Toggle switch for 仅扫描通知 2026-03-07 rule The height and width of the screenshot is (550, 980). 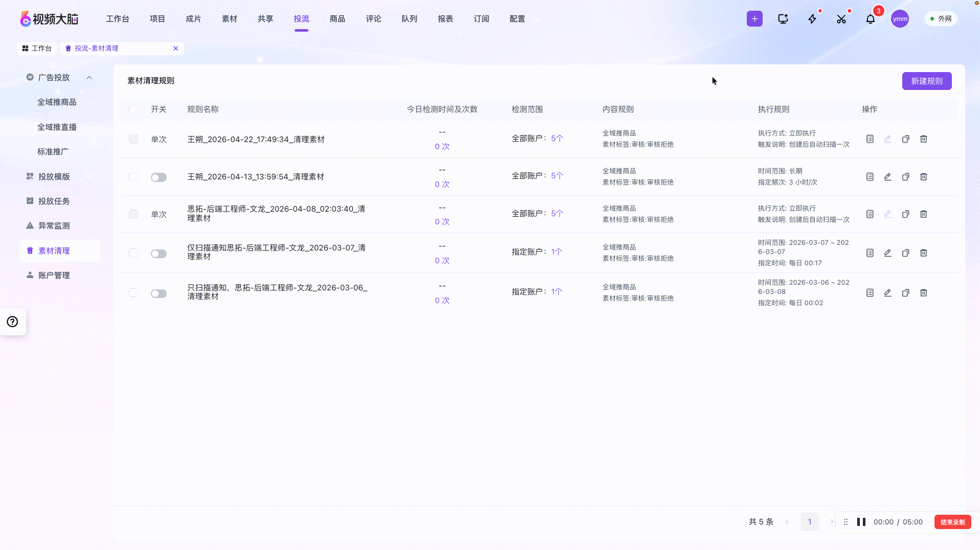coord(159,254)
